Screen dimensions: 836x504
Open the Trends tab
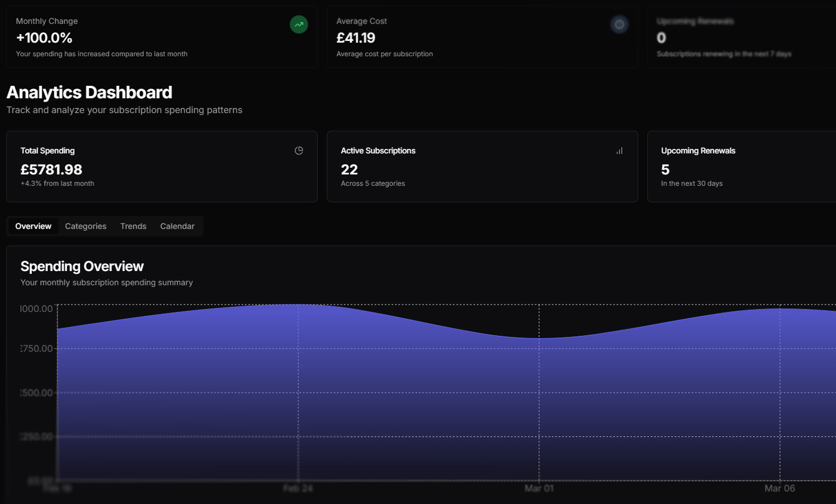(133, 226)
